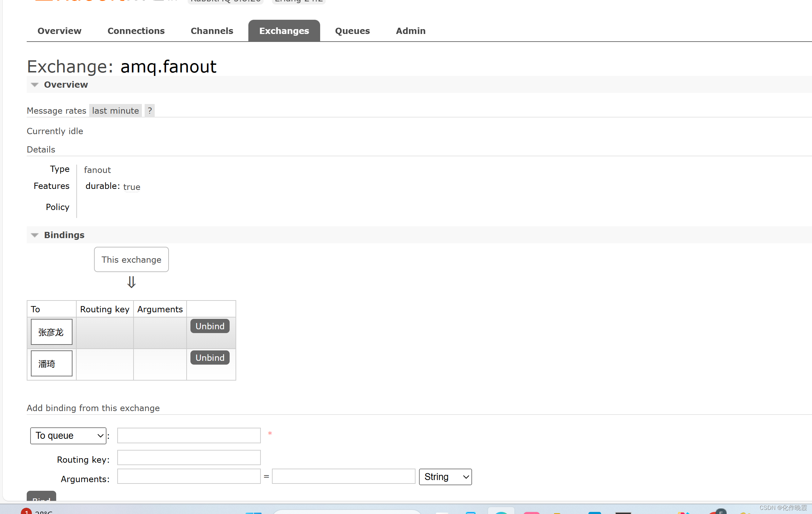Click the Arguments key input box
The width and height of the screenshot is (812, 514).
coord(189,476)
